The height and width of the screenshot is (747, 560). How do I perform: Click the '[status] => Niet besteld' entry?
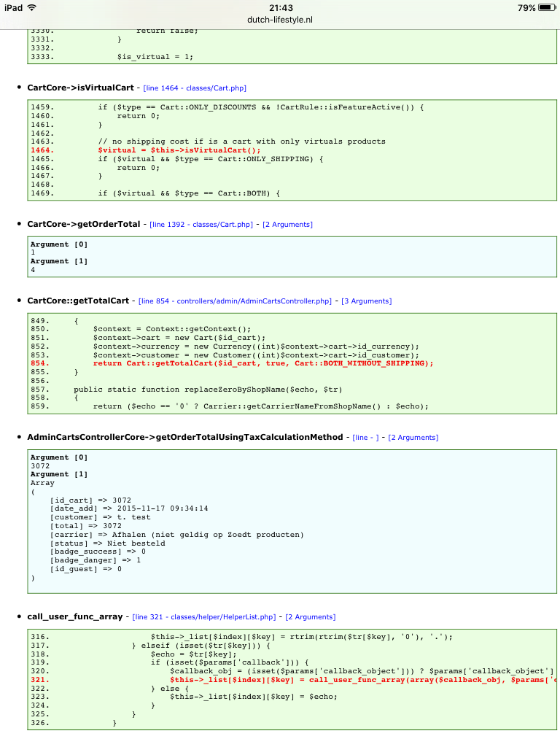[108, 543]
